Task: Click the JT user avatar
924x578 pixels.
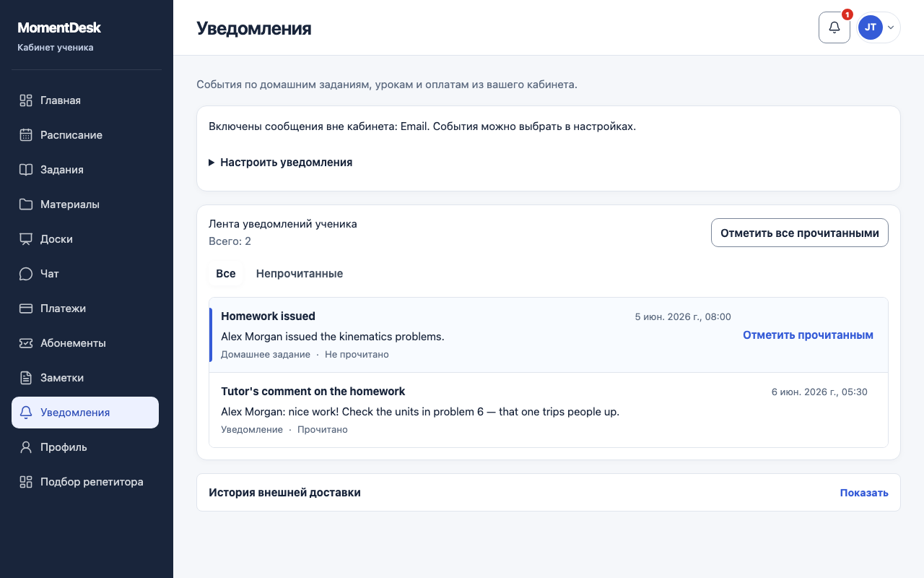Action: point(871,27)
